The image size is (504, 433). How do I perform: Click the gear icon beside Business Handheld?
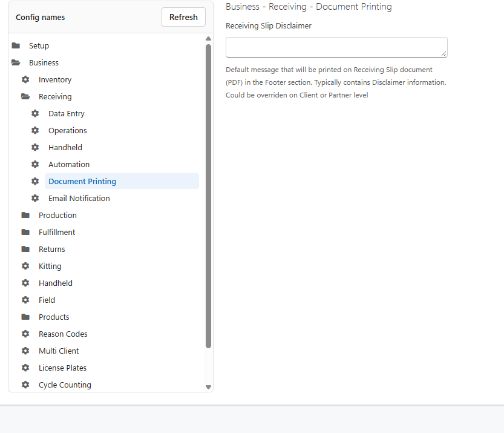[x=25, y=283]
